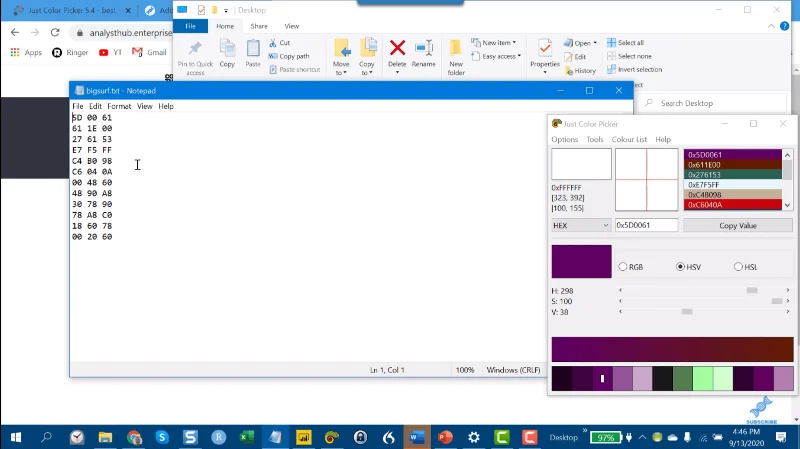Screen dimensions: 800x449
Task: Open Colour List menu in Color Picker
Action: tap(629, 139)
